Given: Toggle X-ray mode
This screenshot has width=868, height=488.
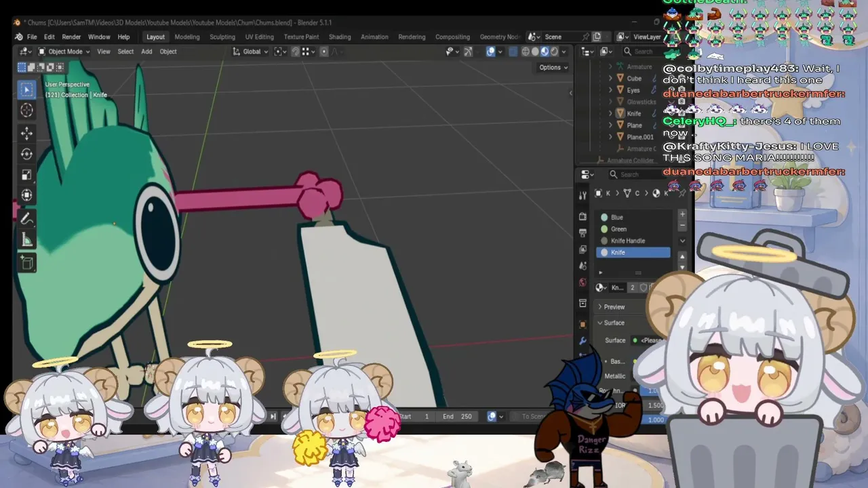Looking at the screenshot, I should (513, 52).
